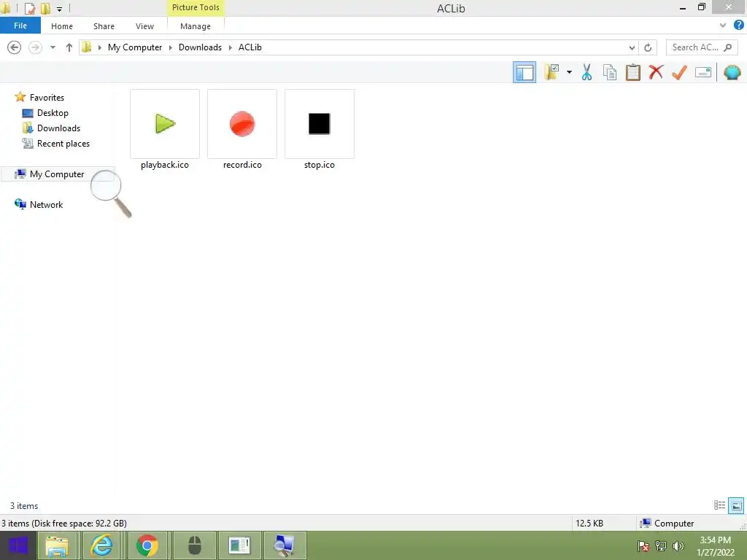The width and height of the screenshot is (747, 560).
Task: Click the stop.ico file name
Action: 320,165
